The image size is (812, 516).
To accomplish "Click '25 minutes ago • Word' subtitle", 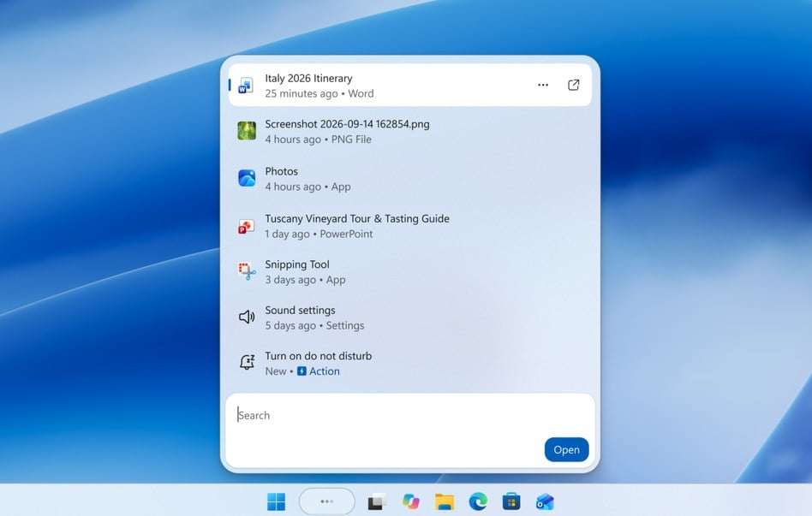I will [x=319, y=93].
